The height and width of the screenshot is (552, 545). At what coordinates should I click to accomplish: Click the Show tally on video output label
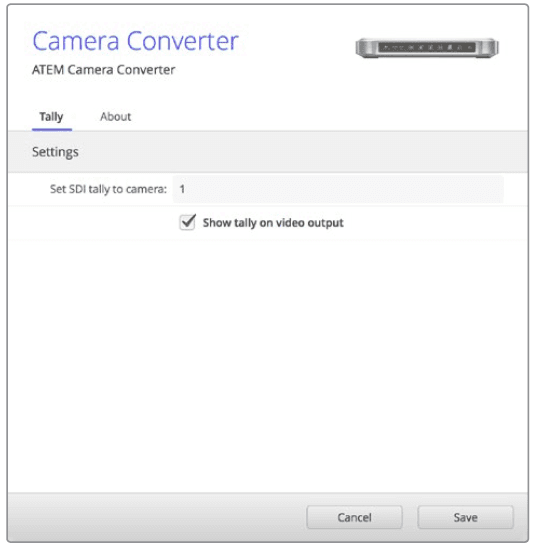(x=273, y=223)
